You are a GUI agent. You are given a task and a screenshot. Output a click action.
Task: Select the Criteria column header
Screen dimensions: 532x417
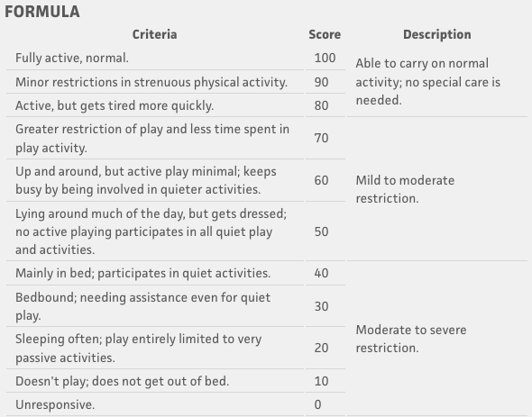point(154,34)
